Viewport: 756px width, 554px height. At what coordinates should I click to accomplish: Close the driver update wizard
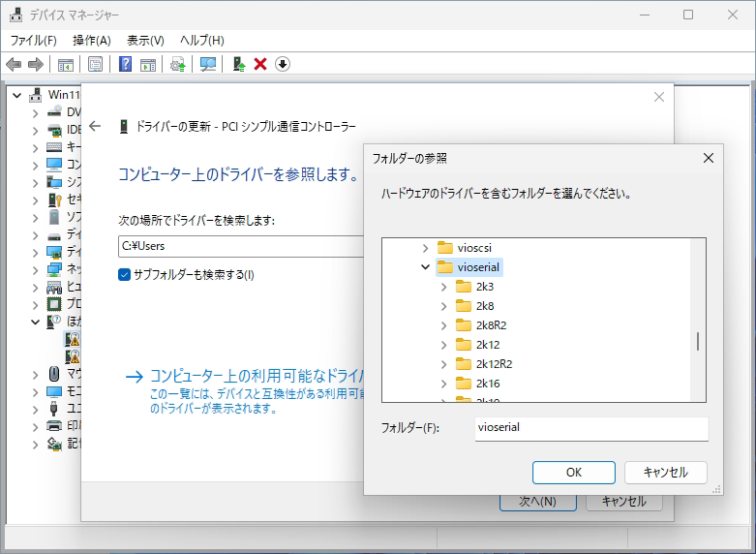[x=659, y=97]
